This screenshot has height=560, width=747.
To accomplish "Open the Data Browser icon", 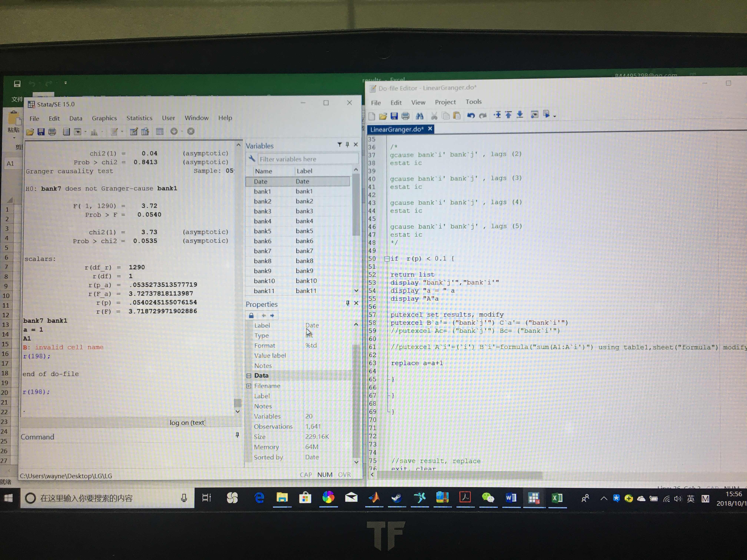I will pos(145,132).
